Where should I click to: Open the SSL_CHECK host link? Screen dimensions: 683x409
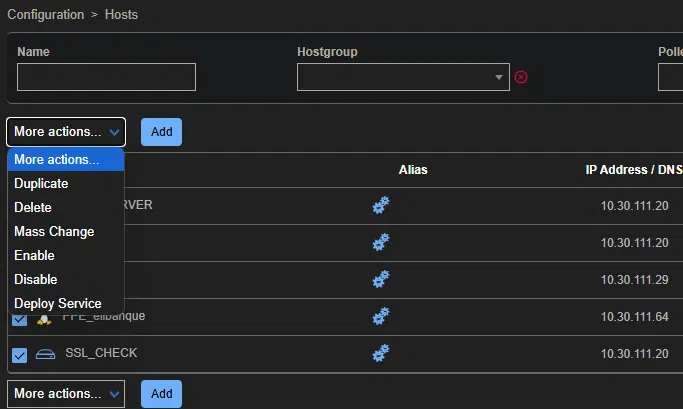(101, 353)
